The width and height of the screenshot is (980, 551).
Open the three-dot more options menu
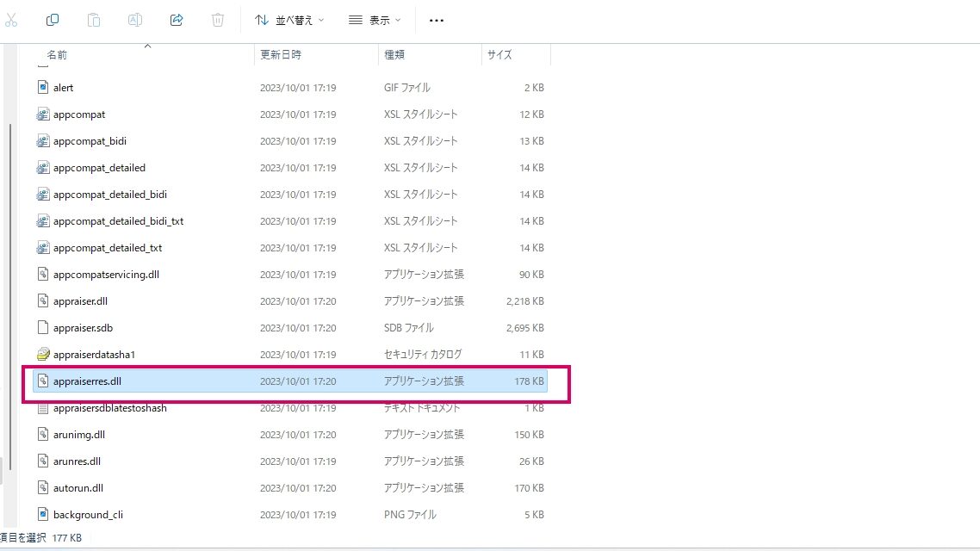pyautogui.click(x=437, y=21)
